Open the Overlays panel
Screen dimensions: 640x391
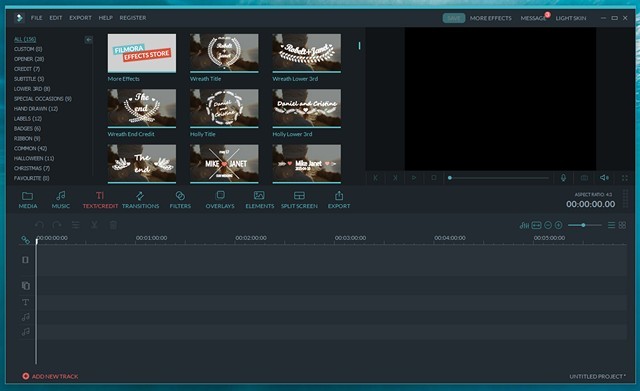tap(220, 200)
